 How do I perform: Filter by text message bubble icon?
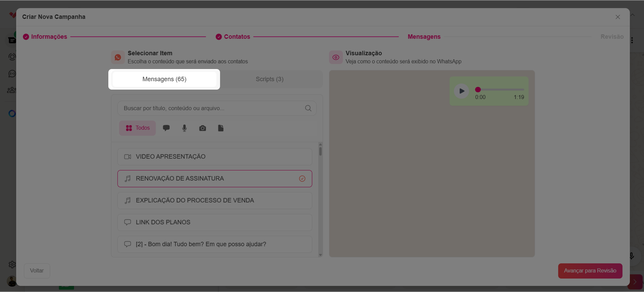click(x=166, y=128)
